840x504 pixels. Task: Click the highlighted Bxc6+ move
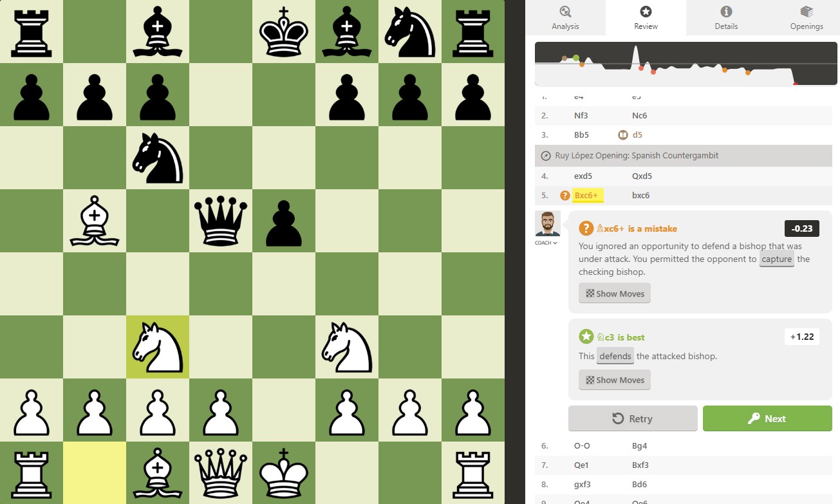click(586, 195)
